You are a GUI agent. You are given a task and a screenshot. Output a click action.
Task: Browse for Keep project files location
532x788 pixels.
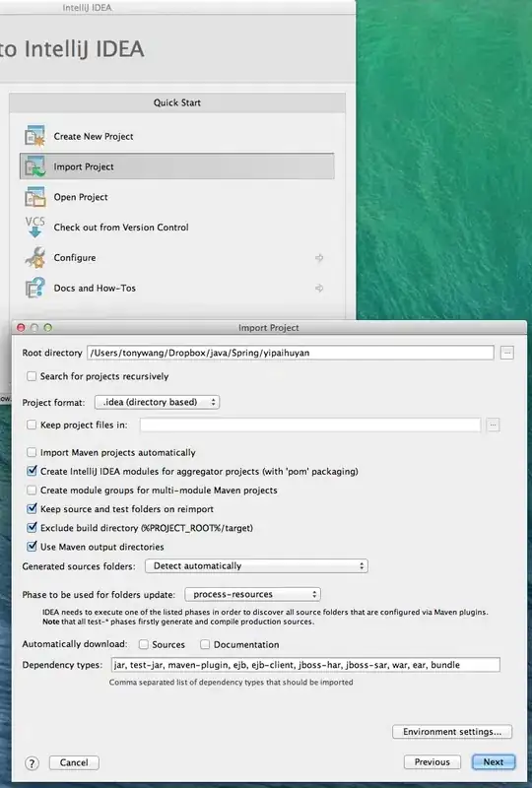(494, 426)
